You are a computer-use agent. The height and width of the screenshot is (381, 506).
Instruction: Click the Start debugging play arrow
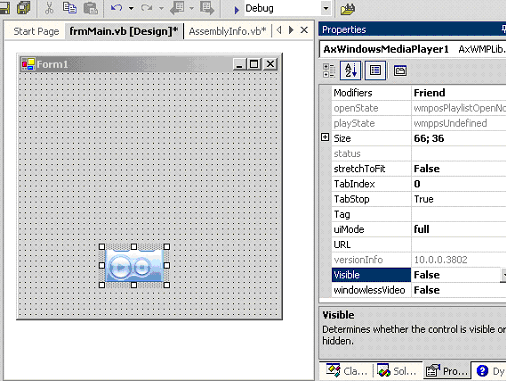[236, 10]
